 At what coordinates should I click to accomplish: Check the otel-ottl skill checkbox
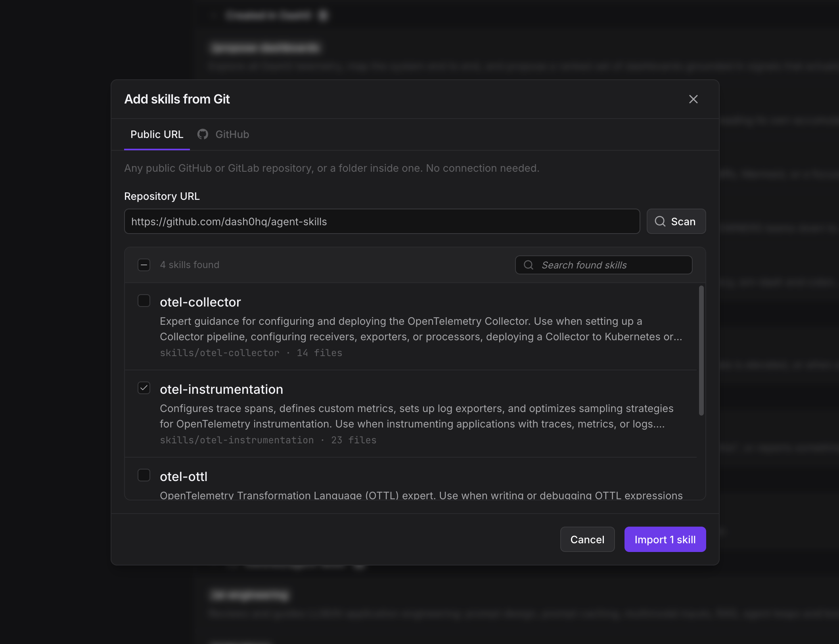(x=144, y=475)
